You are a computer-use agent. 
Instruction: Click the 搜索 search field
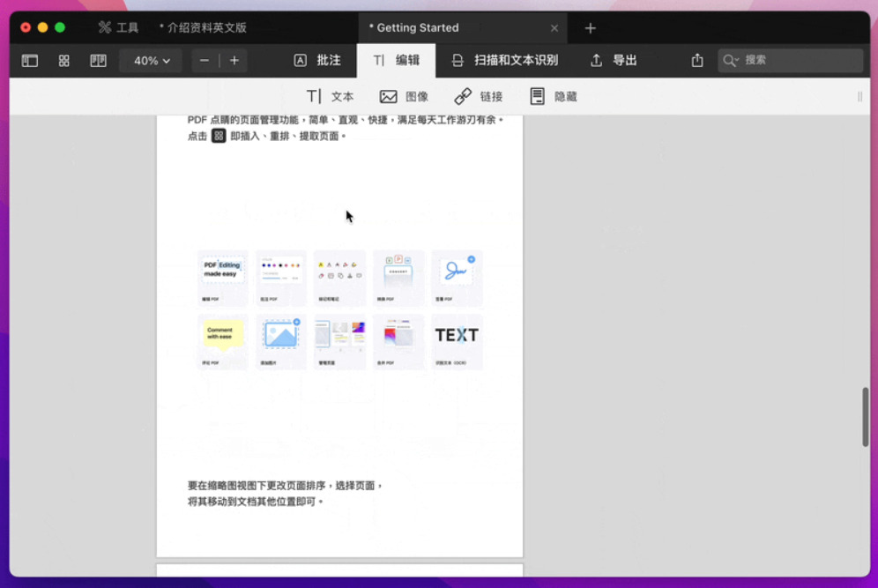click(x=790, y=61)
